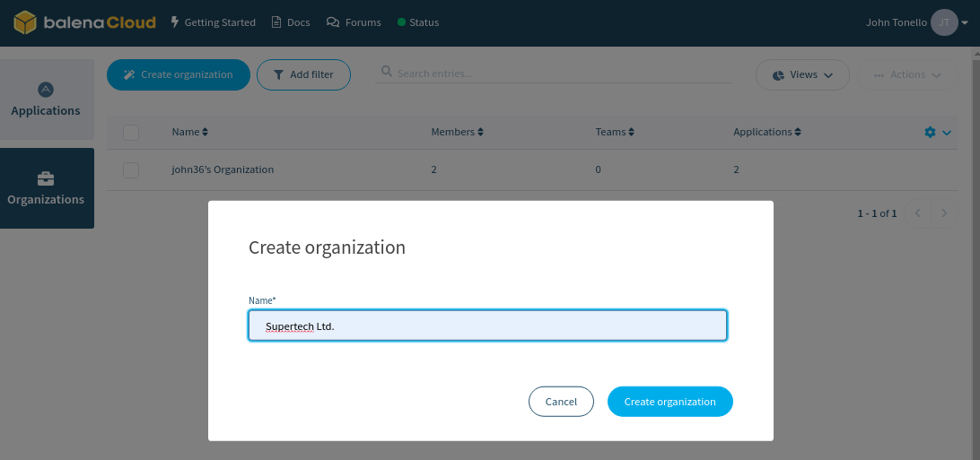The width and height of the screenshot is (980, 460).
Task: Go to the Forums
Action: coord(354,22)
